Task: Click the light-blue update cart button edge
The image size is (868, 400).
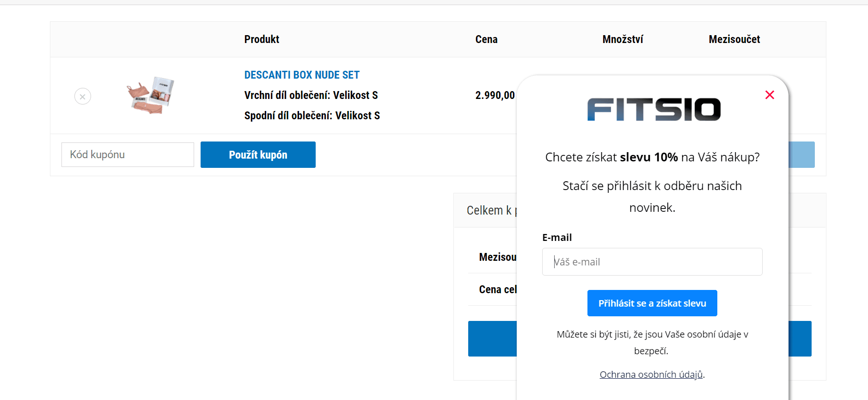Action: (802, 154)
